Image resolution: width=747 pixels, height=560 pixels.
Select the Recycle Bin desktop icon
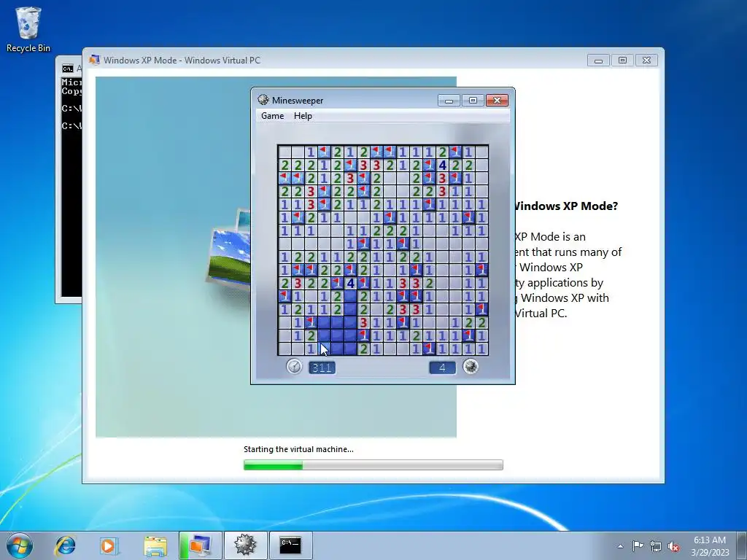pos(28,29)
